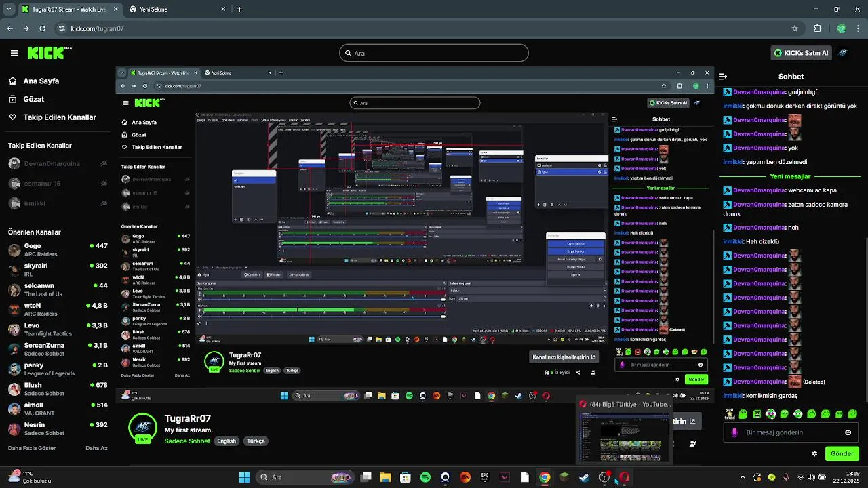Open EA app from taskbar
The image size is (868, 488).
pos(465,477)
